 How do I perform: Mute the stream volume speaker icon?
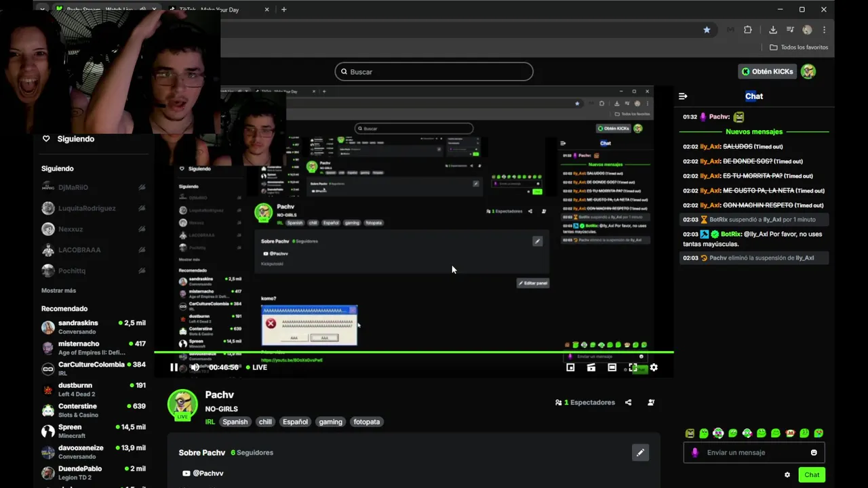click(195, 367)
